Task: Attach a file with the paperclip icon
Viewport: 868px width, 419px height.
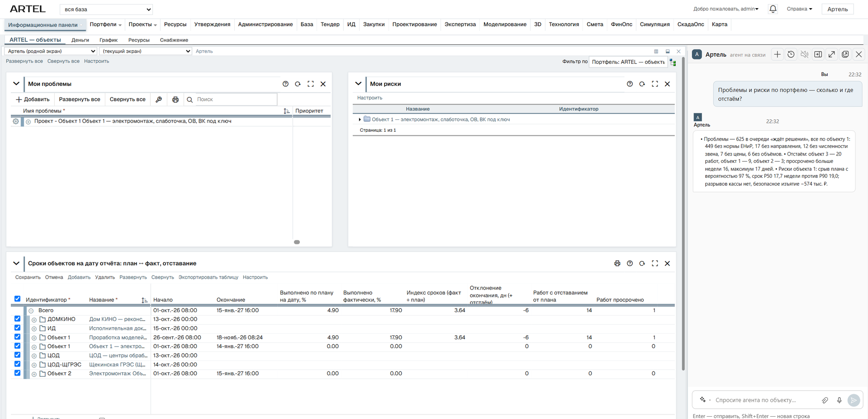Action: (825, 400)
